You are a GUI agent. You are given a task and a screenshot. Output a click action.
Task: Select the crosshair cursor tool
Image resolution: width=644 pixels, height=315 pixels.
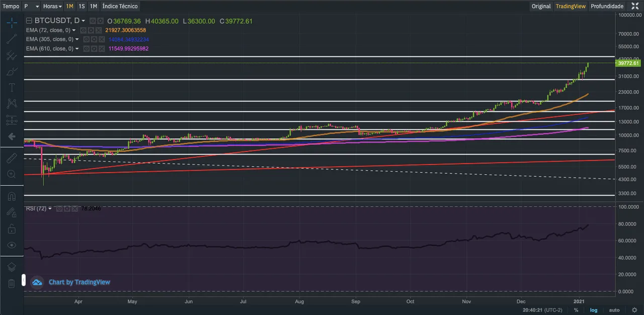pos(12,22)
